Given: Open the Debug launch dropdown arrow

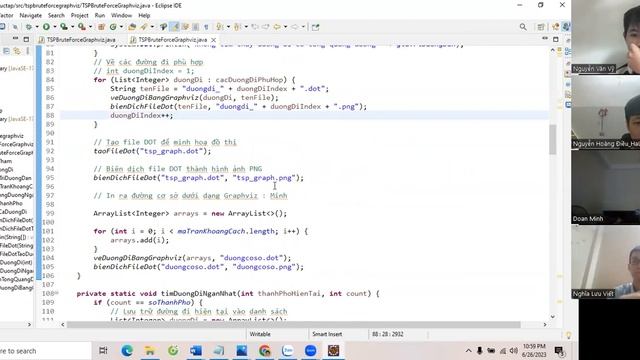Looking at the screenshot, I should 37,27.
